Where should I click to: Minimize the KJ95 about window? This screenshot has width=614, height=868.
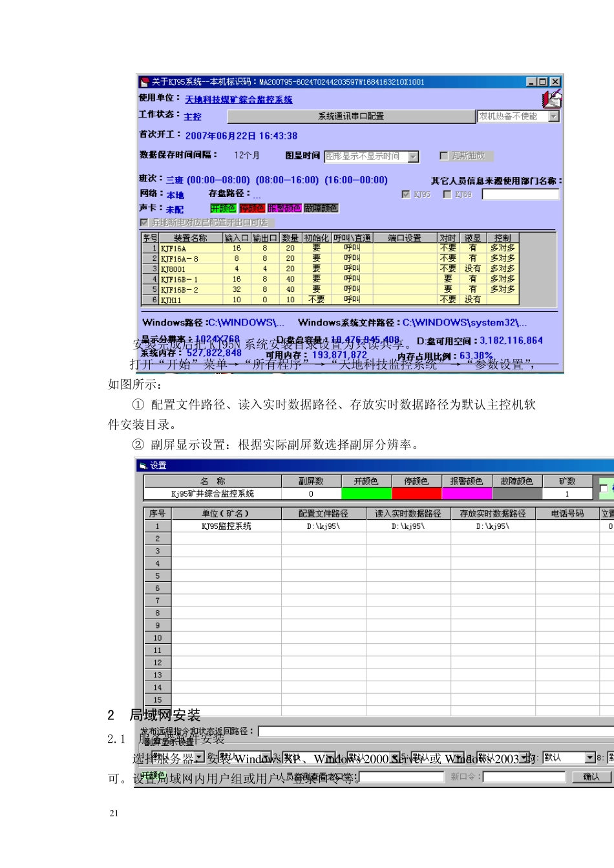[x=531, y=82]
